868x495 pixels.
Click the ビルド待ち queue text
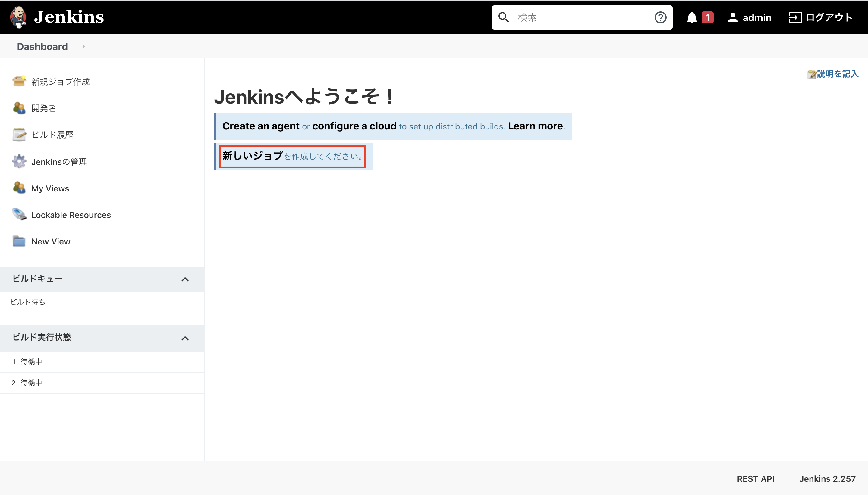click(28, 302)
